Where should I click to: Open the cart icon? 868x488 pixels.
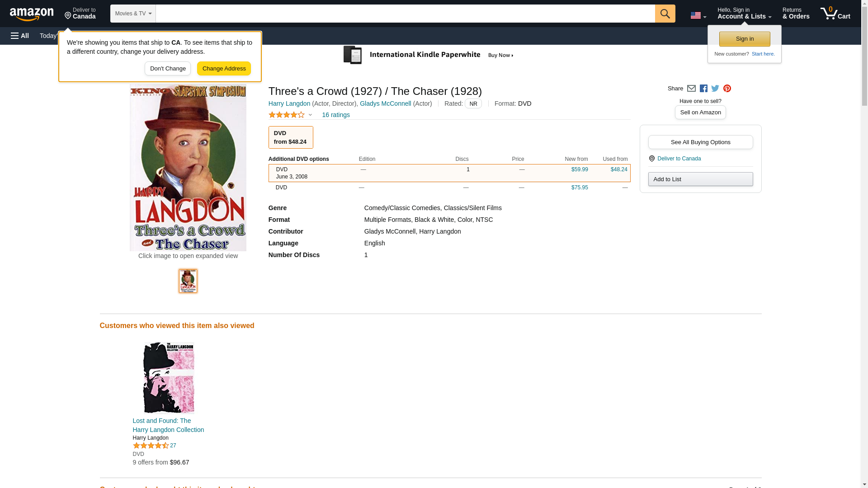pos(835,14)
